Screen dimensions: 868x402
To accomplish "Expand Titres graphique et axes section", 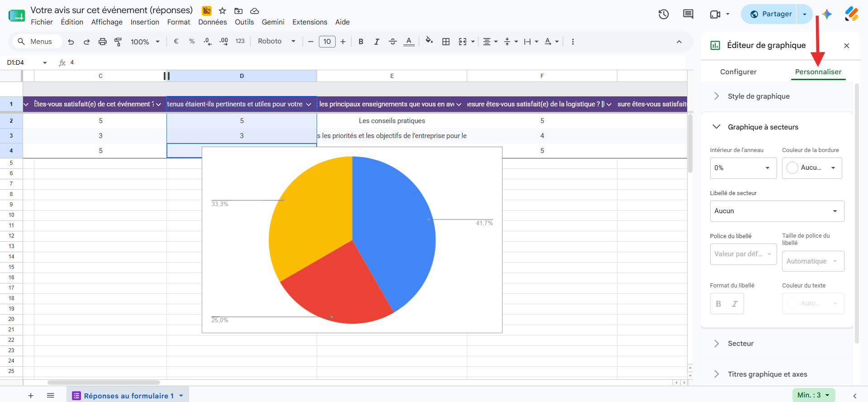I will [x=777, y=374].
